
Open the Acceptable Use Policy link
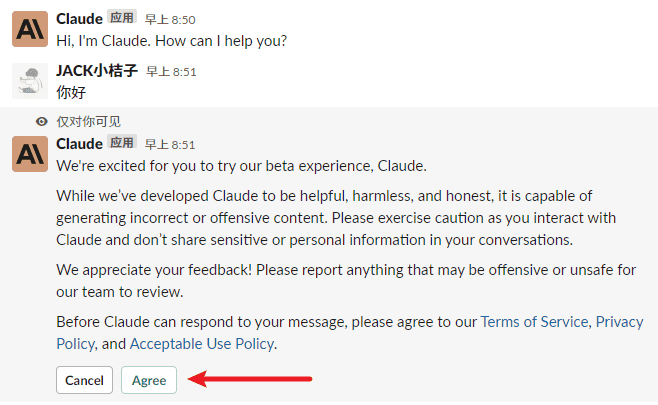pyautogui.click(x=202, y=344)
